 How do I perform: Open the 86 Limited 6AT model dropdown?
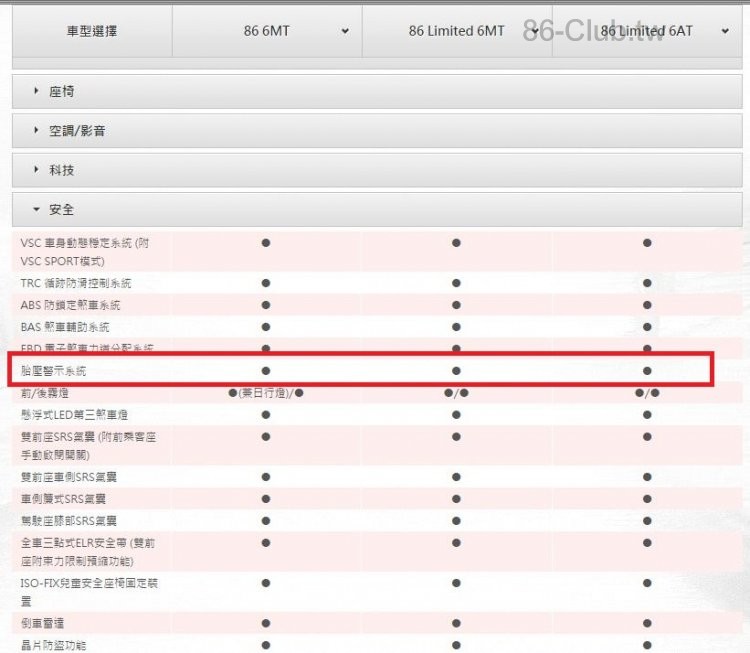[647, 31]
